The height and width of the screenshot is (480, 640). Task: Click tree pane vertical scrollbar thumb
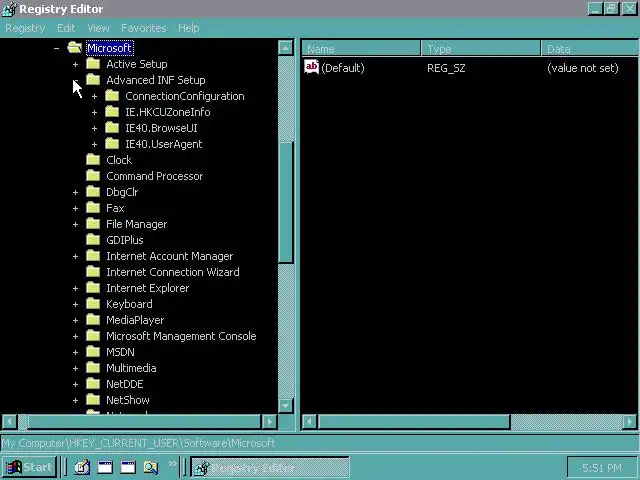pyautogui.click(x=286, y=203)
